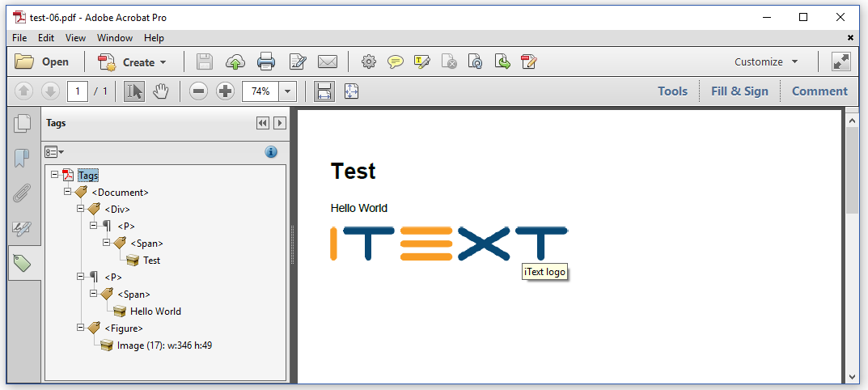
Task: Open the Tools pane
Action: (672, 91)
